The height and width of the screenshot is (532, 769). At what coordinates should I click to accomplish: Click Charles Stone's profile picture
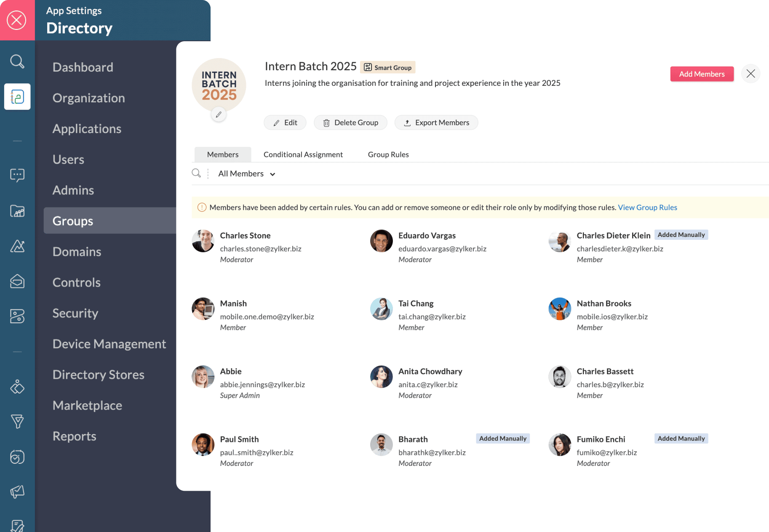pos(203,241)
